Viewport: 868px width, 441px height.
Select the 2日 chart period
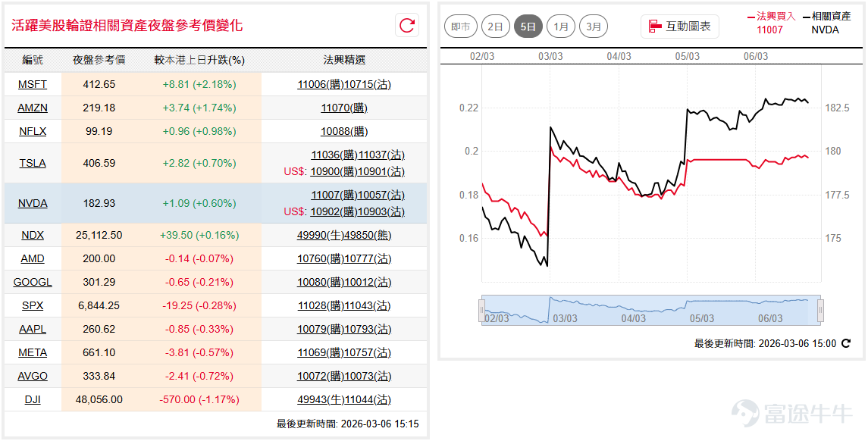point(496,27)
